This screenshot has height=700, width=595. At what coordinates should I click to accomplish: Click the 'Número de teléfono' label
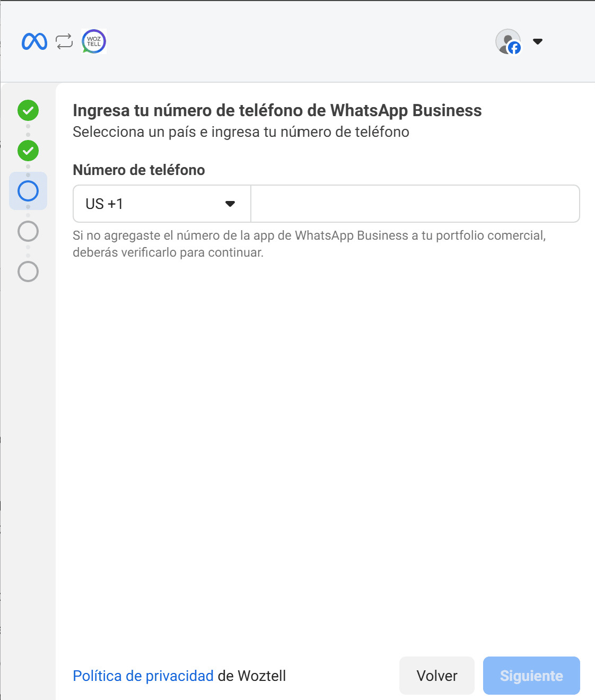(139, 170)
